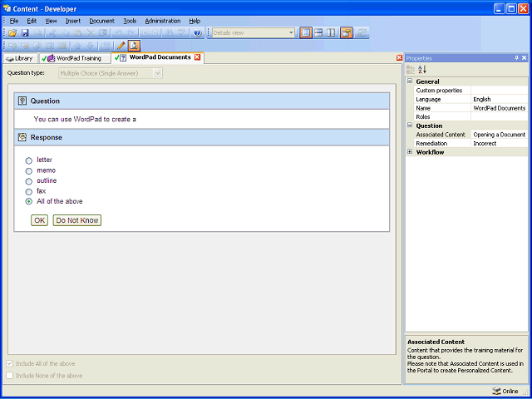The width and height of the screenshot is (532, 399).
Task: Click the pencil edit icon
Action: click(x=121, y=46)
